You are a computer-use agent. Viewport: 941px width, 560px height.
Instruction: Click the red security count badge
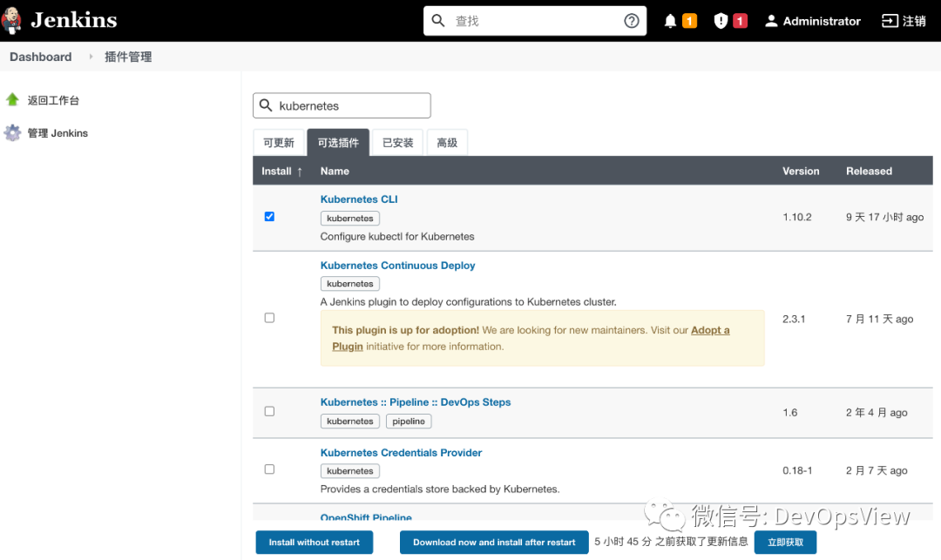[740, 21]
